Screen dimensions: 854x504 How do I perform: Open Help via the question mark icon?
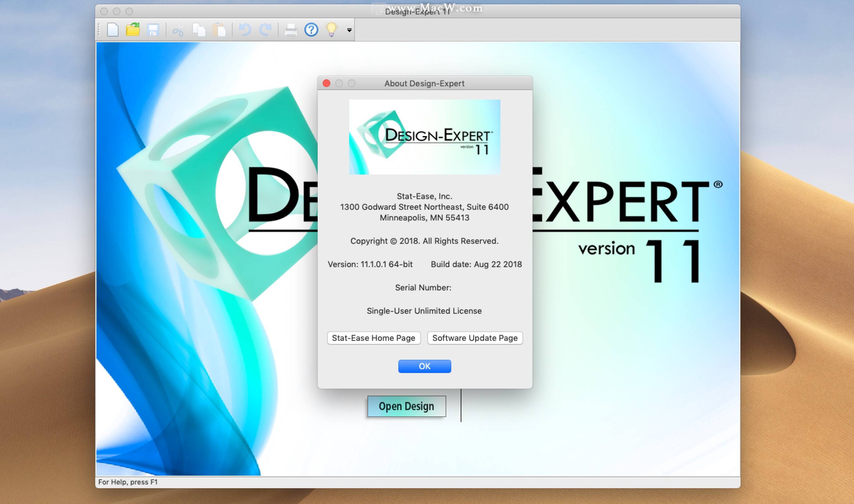pos(311,30)
